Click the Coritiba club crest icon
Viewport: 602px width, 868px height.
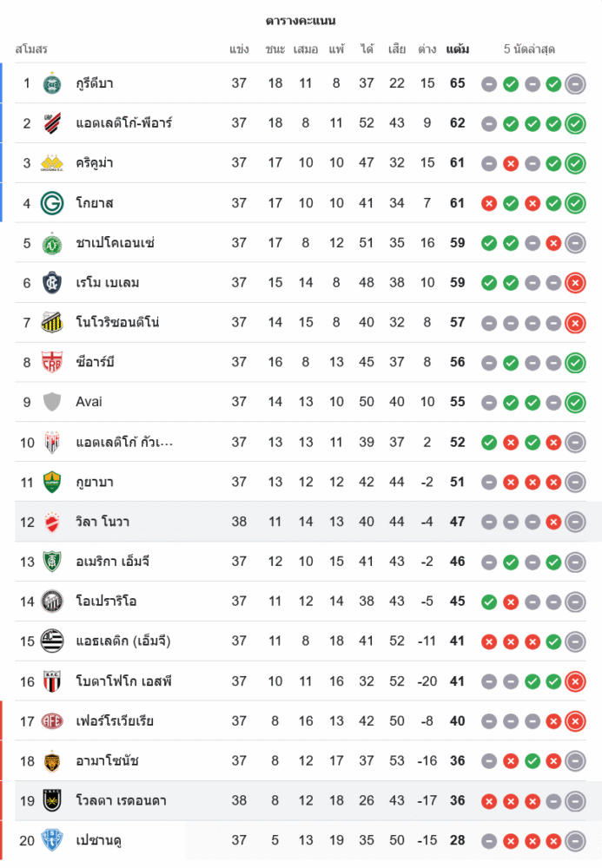(52, 83)
